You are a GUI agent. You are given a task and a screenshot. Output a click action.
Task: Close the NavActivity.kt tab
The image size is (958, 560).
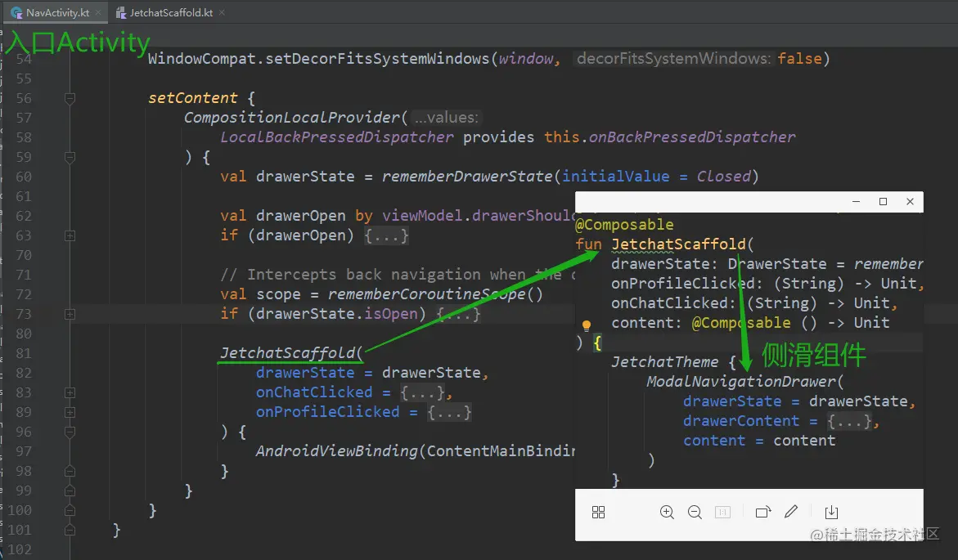(x=97, y=12)
